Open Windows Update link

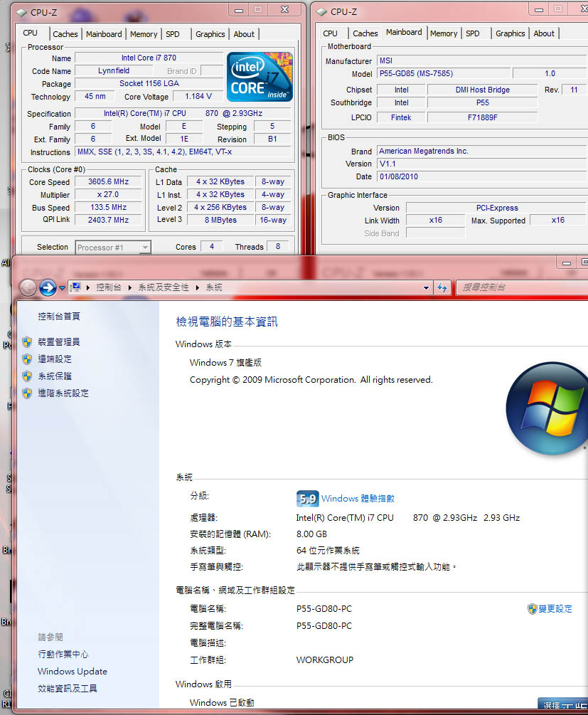point(73,671)
